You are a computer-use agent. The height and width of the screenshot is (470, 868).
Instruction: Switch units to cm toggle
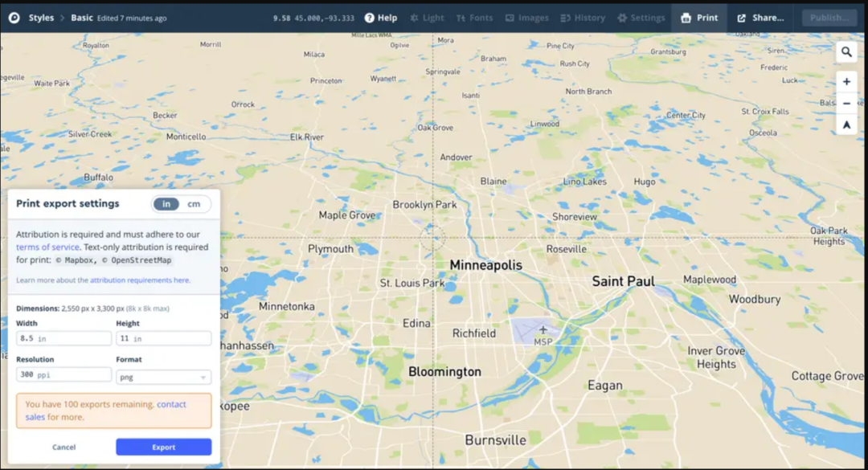tap(194, 204)
